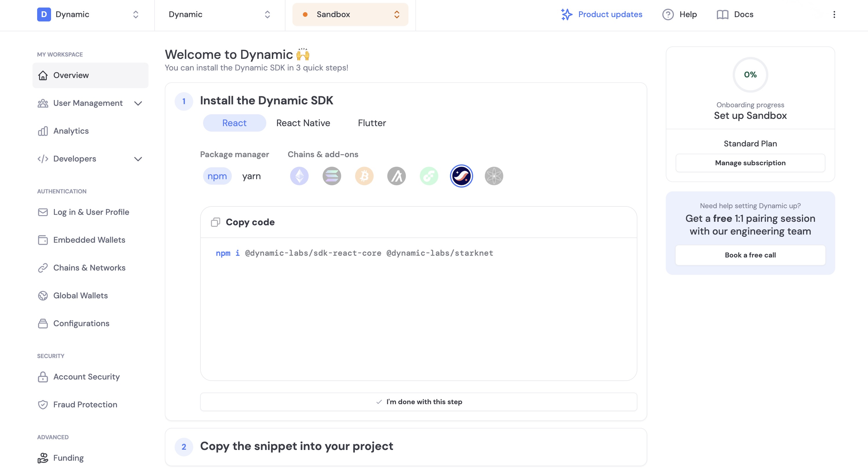Viewport: 868px width, 472px height.
Task: Click I'm done with this step
Action: pos(419,402)
